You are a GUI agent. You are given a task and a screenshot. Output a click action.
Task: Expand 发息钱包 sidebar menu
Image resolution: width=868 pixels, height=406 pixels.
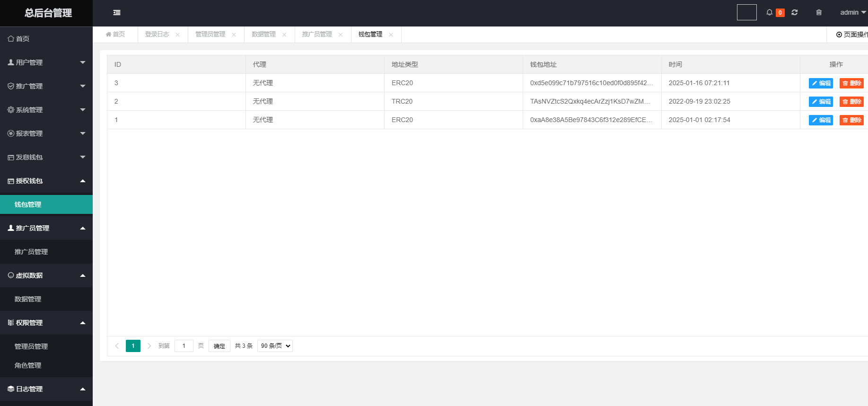point(46,157)
